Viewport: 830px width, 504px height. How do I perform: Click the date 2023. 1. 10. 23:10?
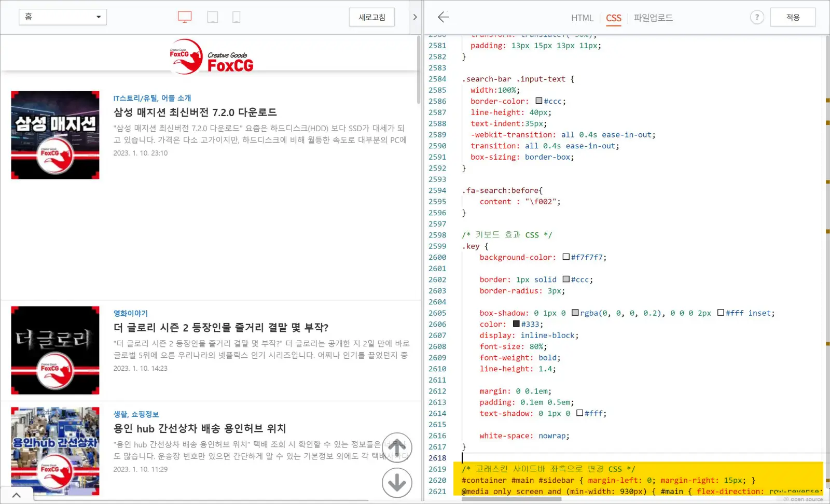click(141, 153)
